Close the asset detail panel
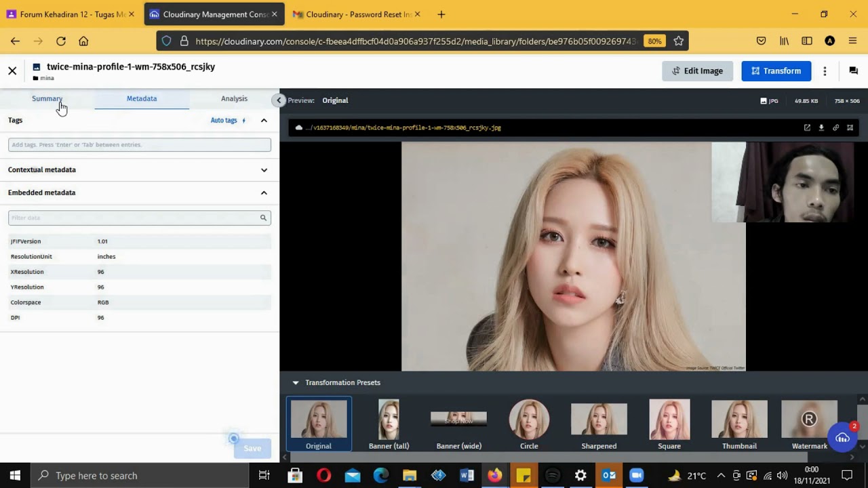 pyautogui.click(x=12, y=70)
